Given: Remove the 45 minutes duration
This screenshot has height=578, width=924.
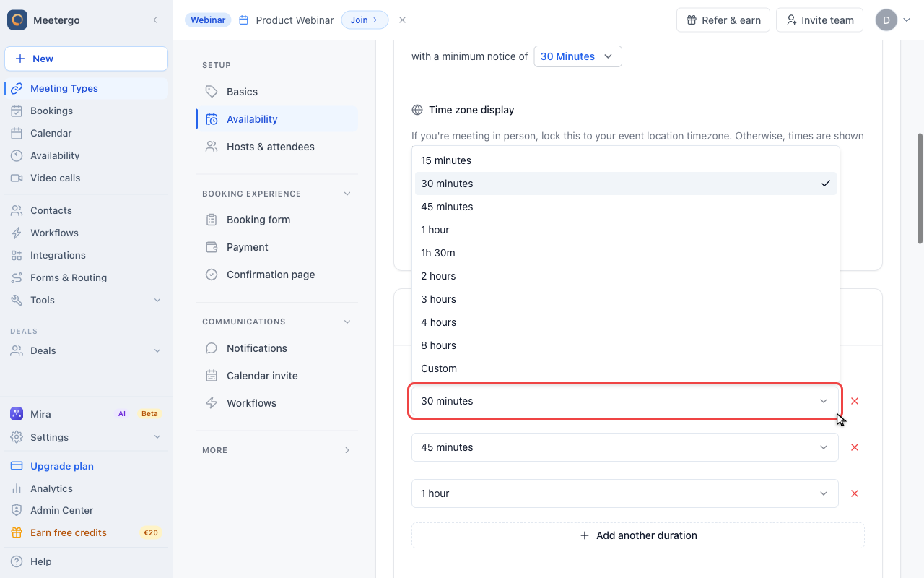Looking at the screenshot, I should [855, 447].
